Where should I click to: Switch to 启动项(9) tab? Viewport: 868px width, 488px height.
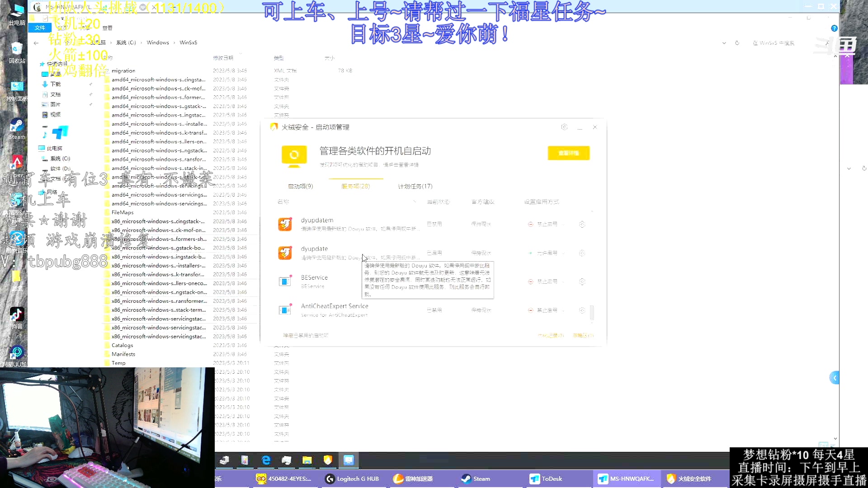(x=301, y=186)
